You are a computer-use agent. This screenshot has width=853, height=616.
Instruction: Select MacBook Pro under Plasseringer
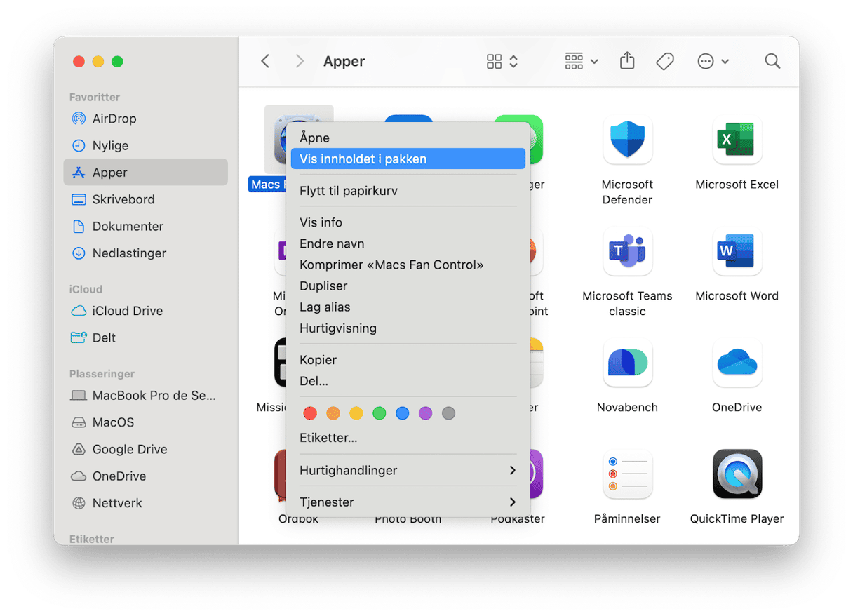click(145, 396)
